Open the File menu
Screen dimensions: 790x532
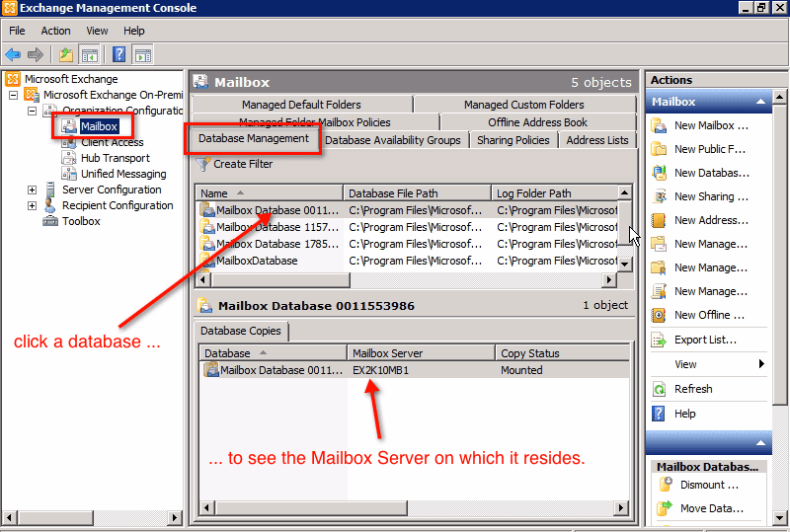[17, 31]
